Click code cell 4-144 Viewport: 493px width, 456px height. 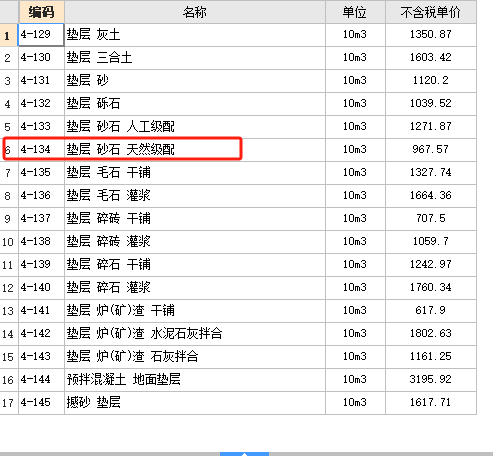pos(41,380)
